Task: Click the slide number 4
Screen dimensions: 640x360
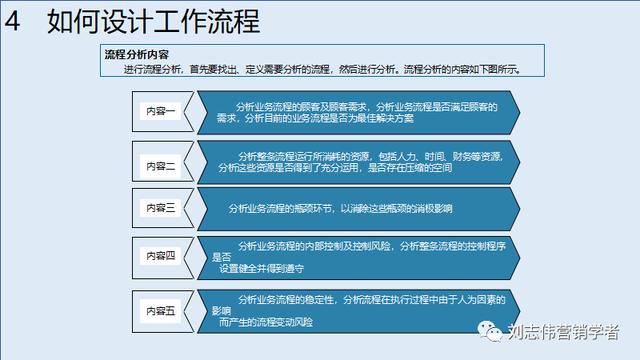Action: click(12, 21)
